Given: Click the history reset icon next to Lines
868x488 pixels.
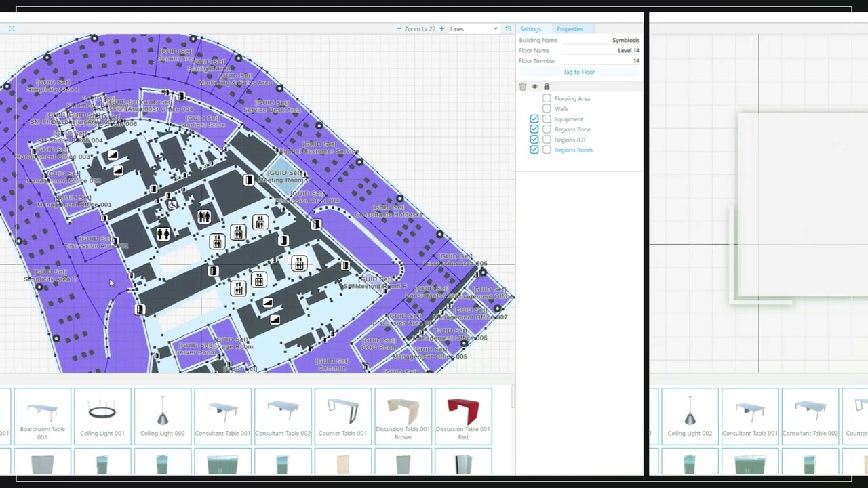Looking at the screenshot, I should [508, 29].
